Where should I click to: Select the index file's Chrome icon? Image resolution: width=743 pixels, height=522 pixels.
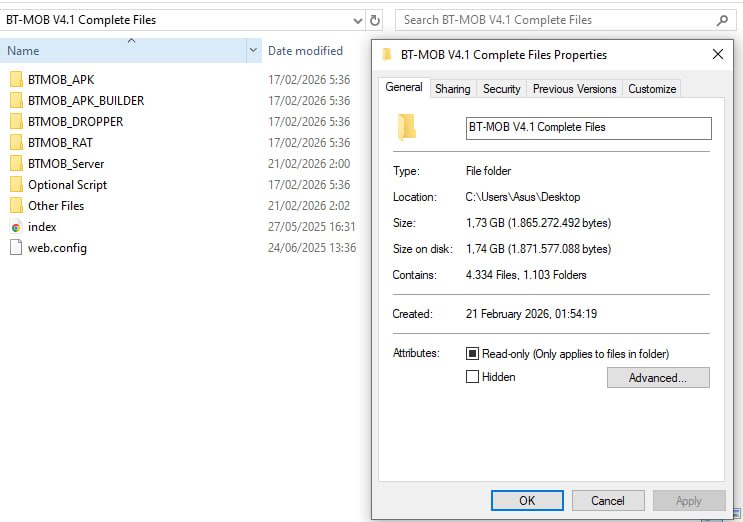coord(16,227)
